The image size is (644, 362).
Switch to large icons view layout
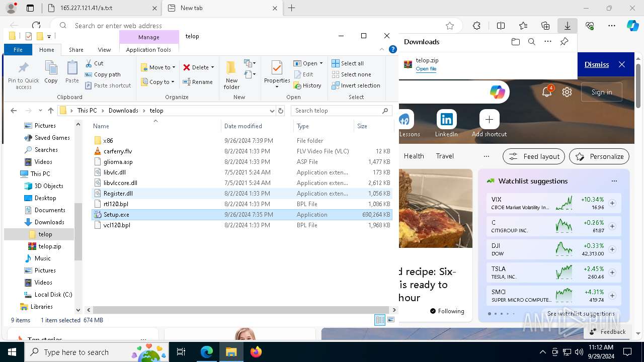coord(391,320)
